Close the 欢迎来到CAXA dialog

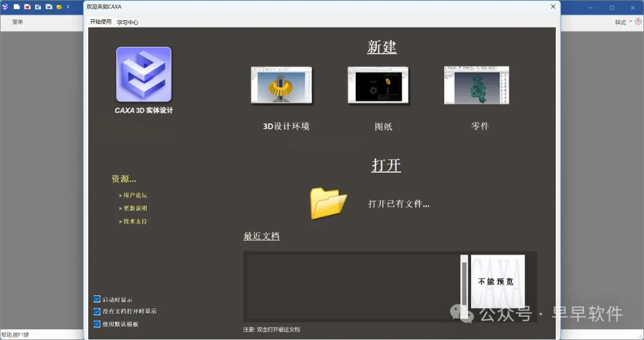pos(553,7)
